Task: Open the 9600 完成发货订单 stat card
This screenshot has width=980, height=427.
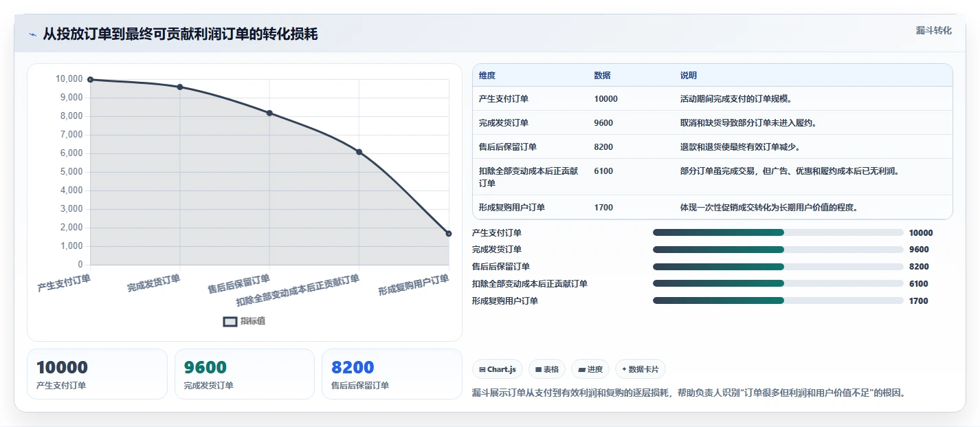Action: pyautogui.click(x=245, y=374)
